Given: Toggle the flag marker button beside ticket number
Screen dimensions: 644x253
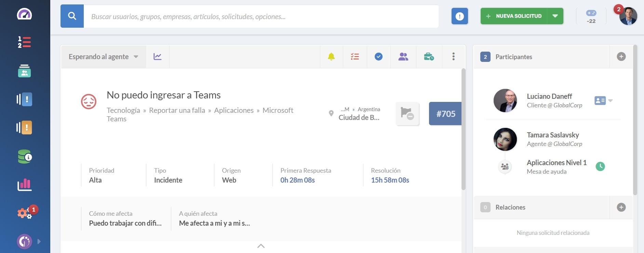Looking at the screenshot, I should click(407, 114).
